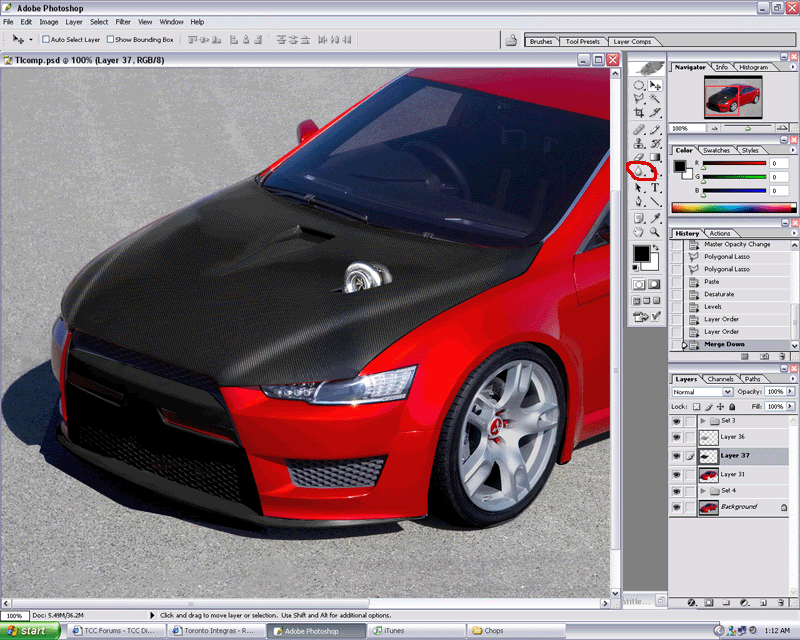800x640 pixels.
Task: Activate the Hand tool
Action: [x=638, y=232]
